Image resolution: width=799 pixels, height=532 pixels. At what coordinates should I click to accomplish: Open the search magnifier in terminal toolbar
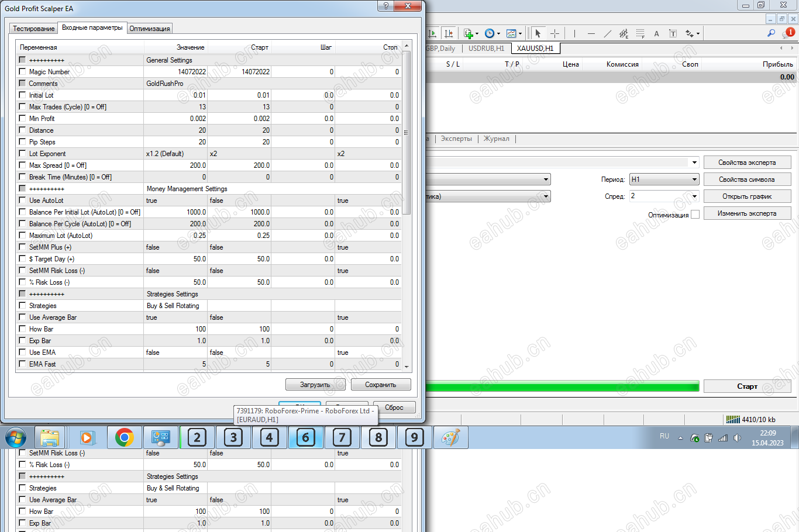(771, 33)
